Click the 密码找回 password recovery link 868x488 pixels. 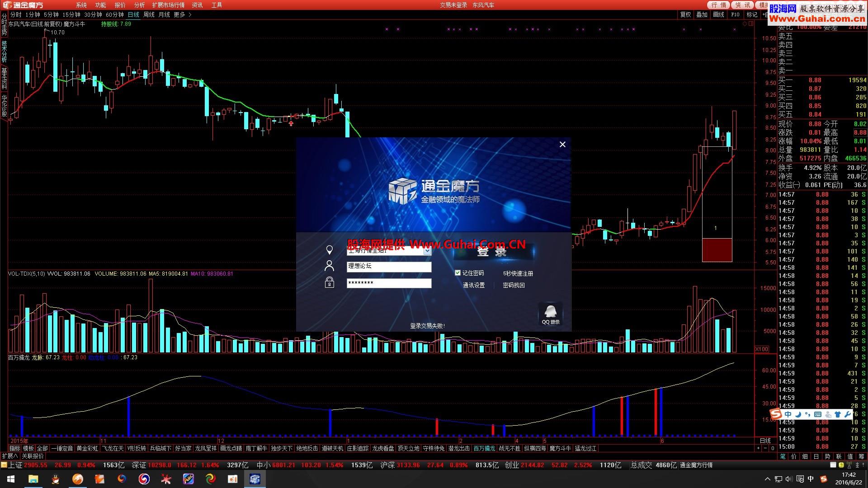click(514, 285)
